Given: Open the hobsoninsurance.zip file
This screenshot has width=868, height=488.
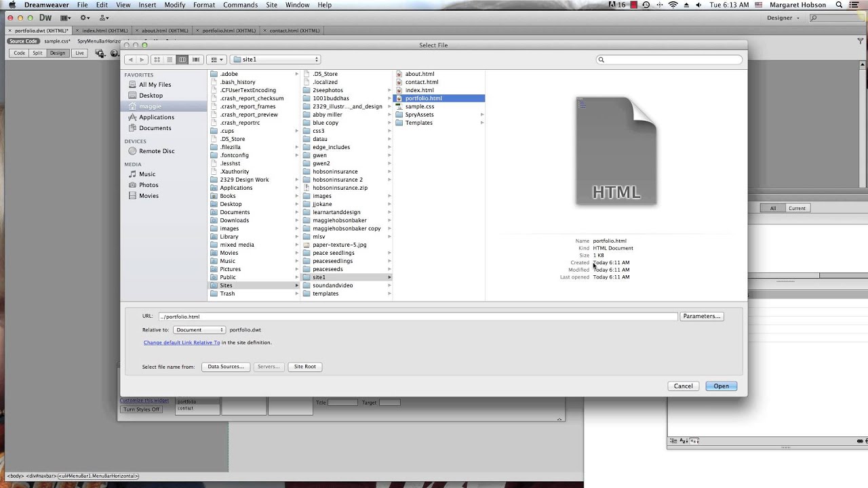Looking at the screenshot, I should [340, 188].
